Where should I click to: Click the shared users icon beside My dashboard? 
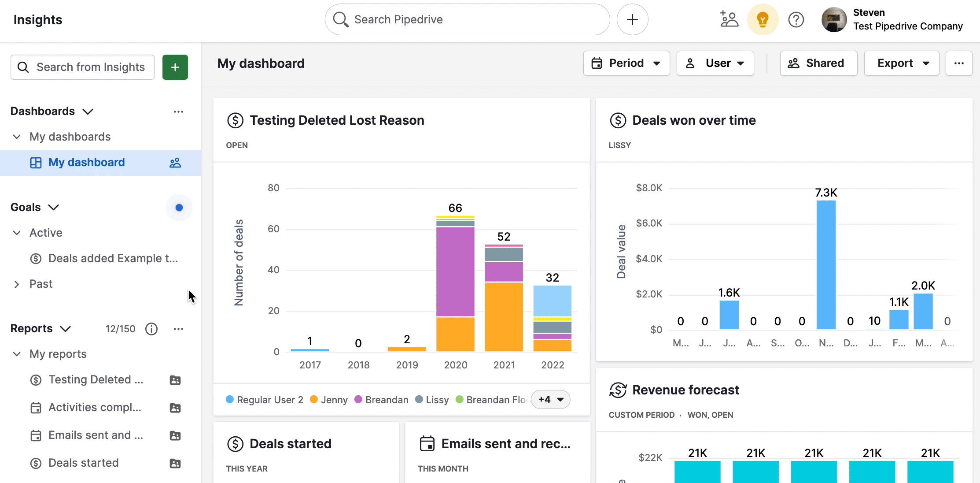175,163
